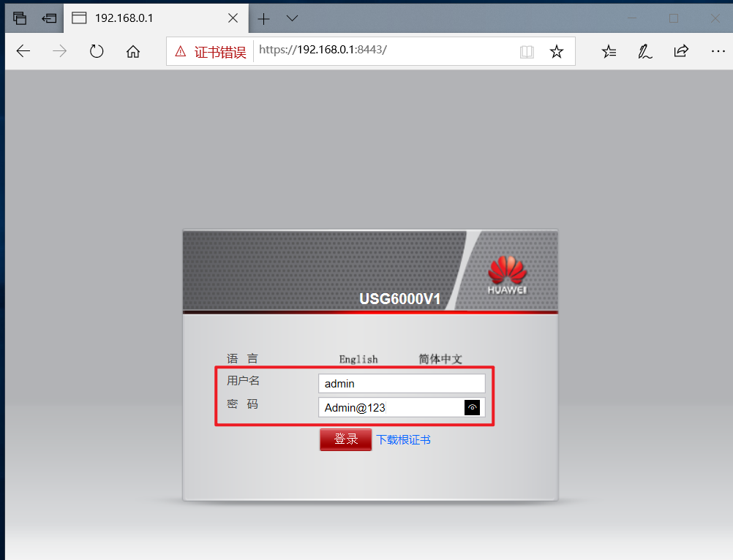The width and height of the screenshot is (733, 560).
Task: Click the red 登录 login button
Action: coord(346,439)
